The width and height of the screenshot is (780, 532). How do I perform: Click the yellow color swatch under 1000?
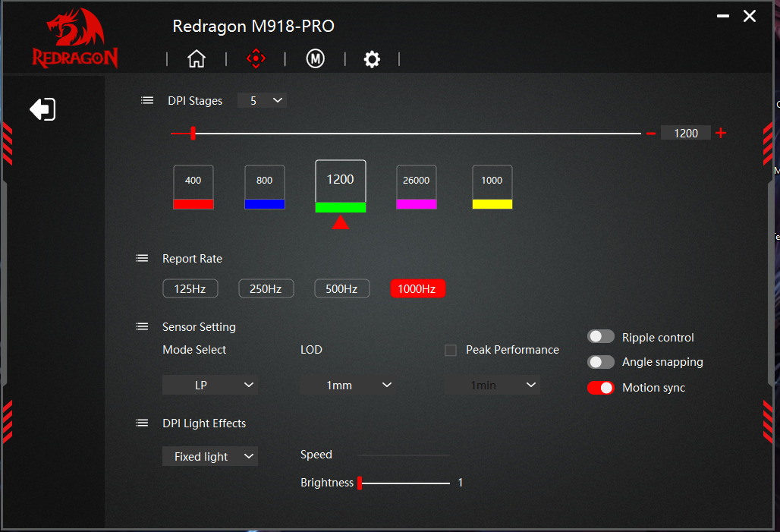tap(492, 204)
